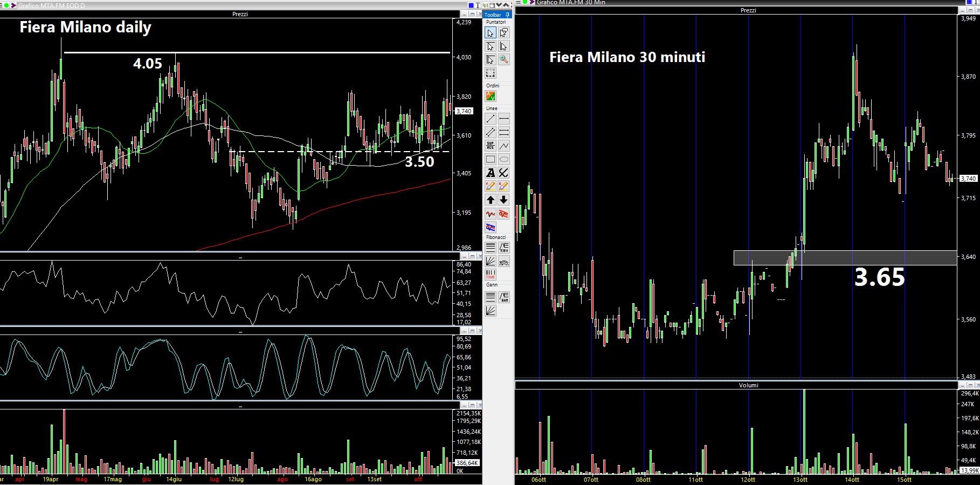The width and height of the screenshot is (980, 485).
Task: Click the 3,740 current price label on daily chart
Action: pos(464,111)
